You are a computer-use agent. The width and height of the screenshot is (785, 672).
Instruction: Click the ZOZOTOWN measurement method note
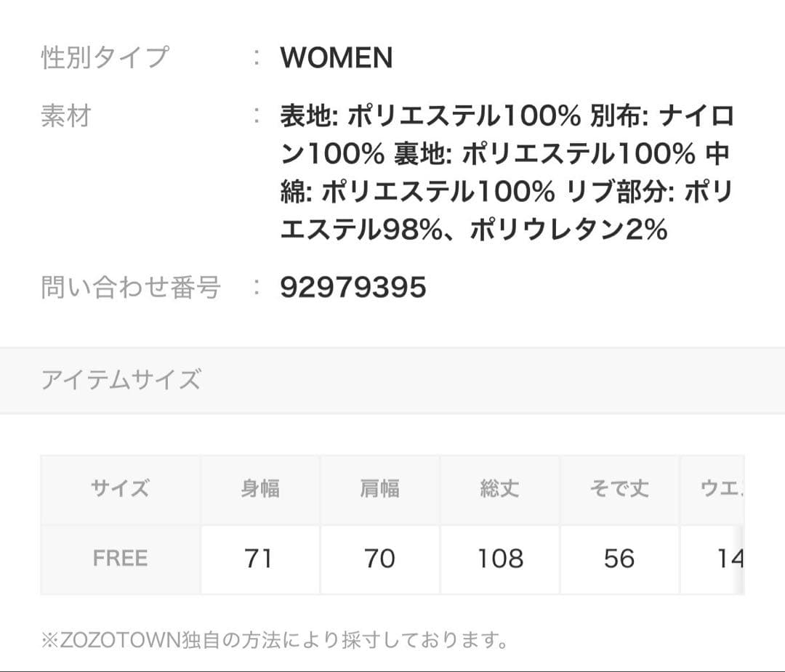pyautogui.click(x=274, y=640)
